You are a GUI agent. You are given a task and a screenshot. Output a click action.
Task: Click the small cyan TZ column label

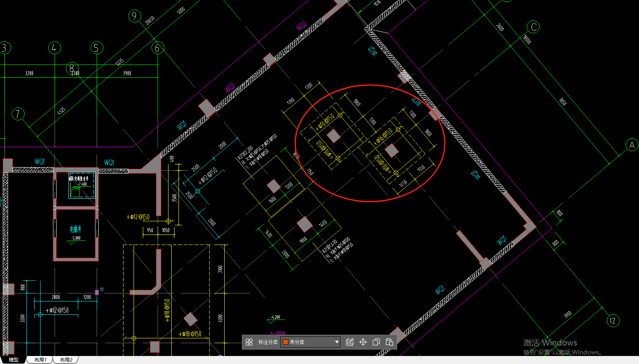102,289
